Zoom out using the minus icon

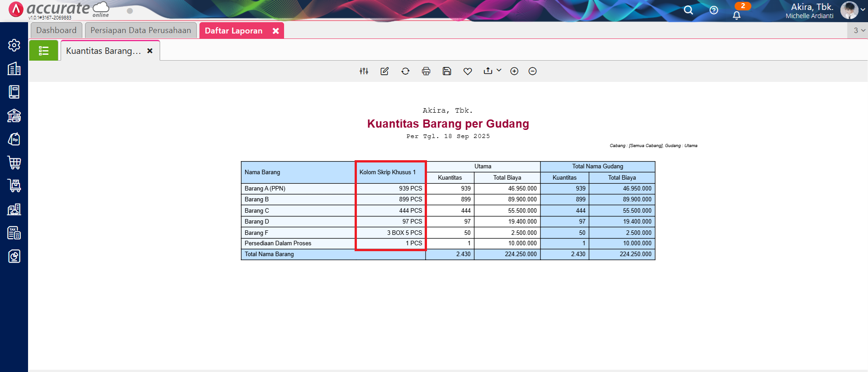[532, 71]
